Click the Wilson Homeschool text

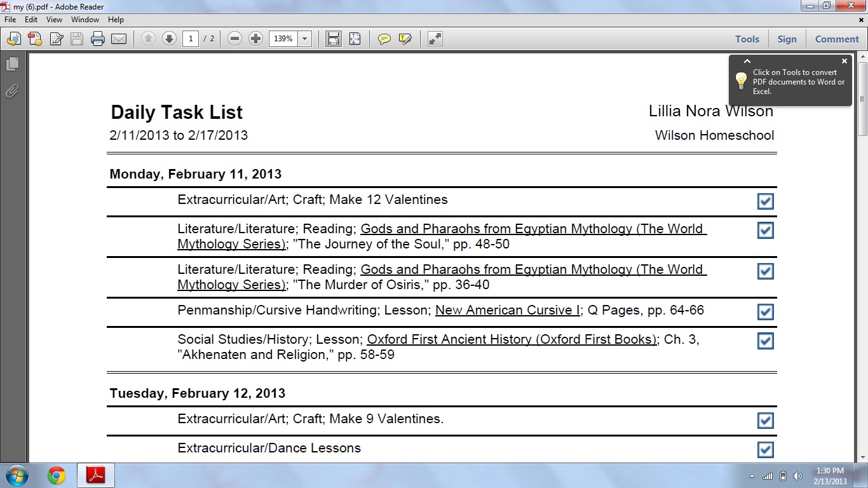point(714,135)
